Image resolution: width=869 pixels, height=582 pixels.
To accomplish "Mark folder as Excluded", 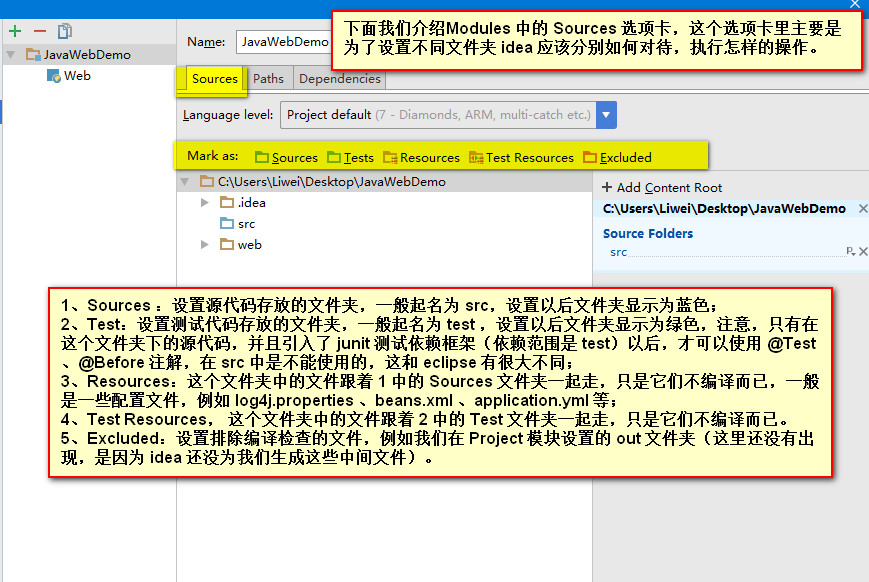I will tap(617, 157).
